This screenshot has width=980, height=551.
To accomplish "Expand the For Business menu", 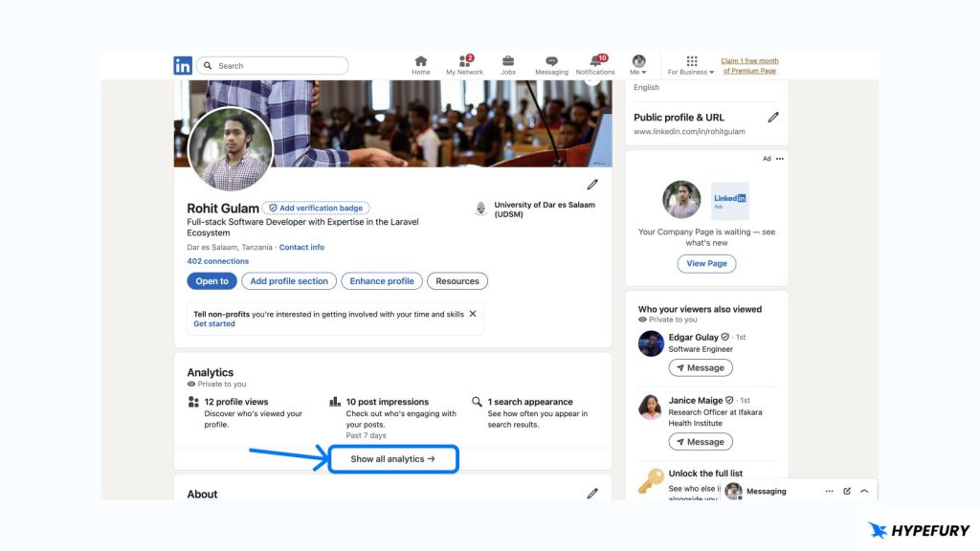I will tap(691, 65).
